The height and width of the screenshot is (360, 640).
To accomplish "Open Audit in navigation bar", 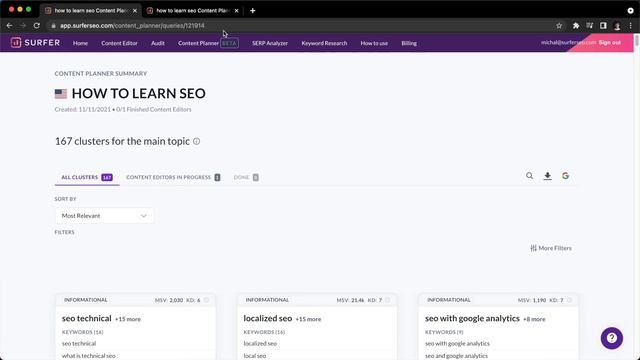I will (158, 43).
